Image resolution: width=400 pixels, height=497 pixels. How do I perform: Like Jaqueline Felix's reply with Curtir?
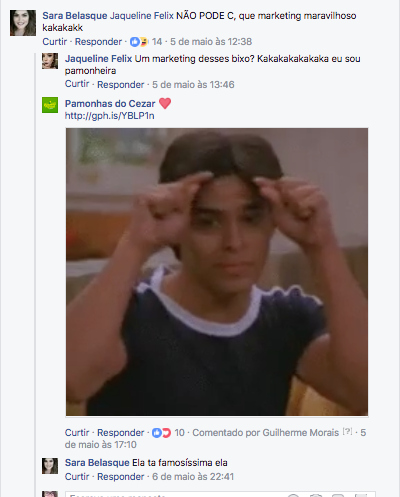[77, 84]
